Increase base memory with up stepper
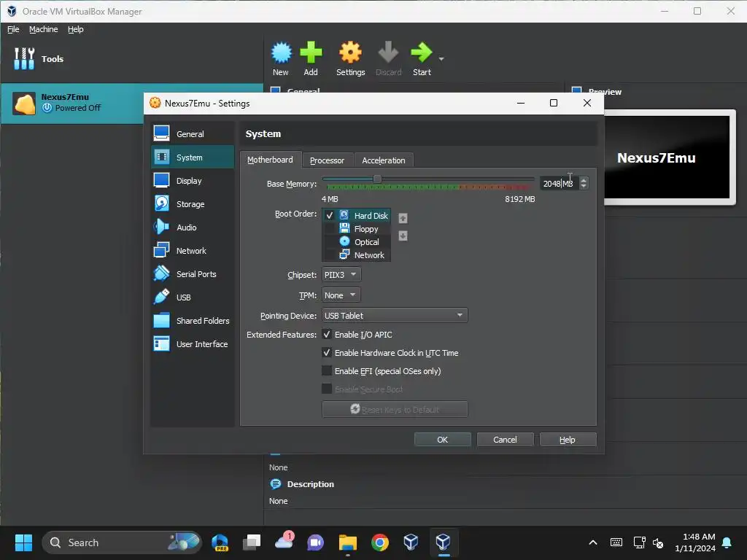747x560 pixels. pyautogui.click(x=584, y=180)
